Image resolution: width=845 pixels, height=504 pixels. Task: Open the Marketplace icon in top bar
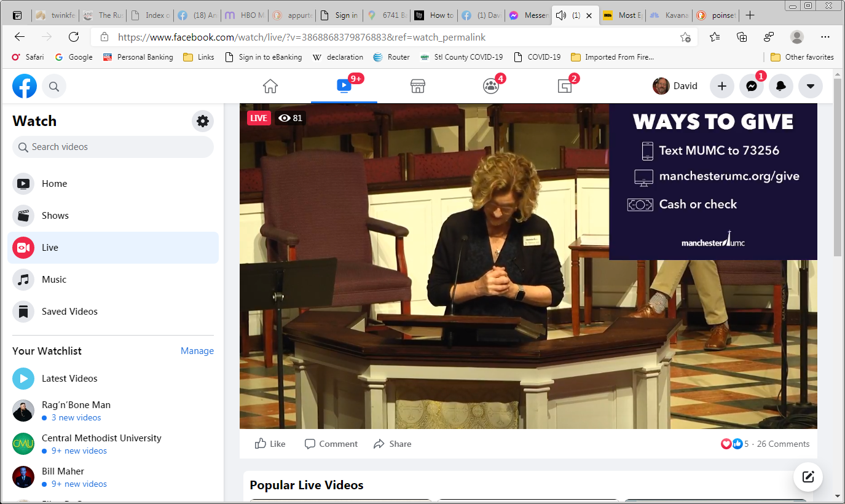click(418, 86)
